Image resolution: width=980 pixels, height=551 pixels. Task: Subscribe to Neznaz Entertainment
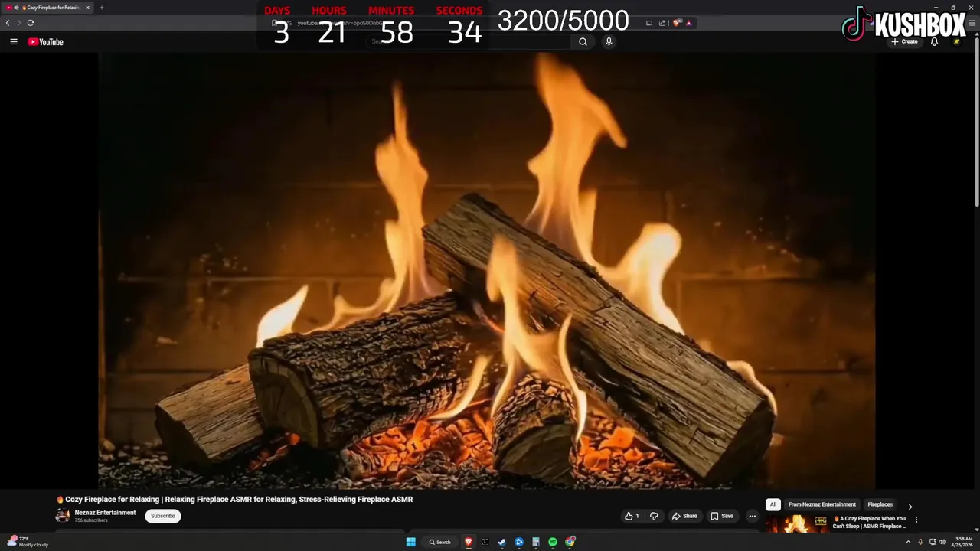[163, 516]
